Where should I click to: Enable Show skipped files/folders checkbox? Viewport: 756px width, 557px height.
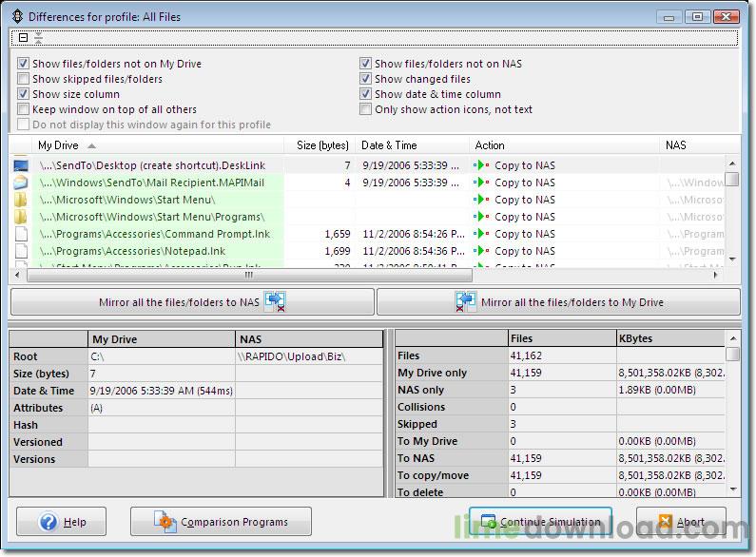point(24,79)
